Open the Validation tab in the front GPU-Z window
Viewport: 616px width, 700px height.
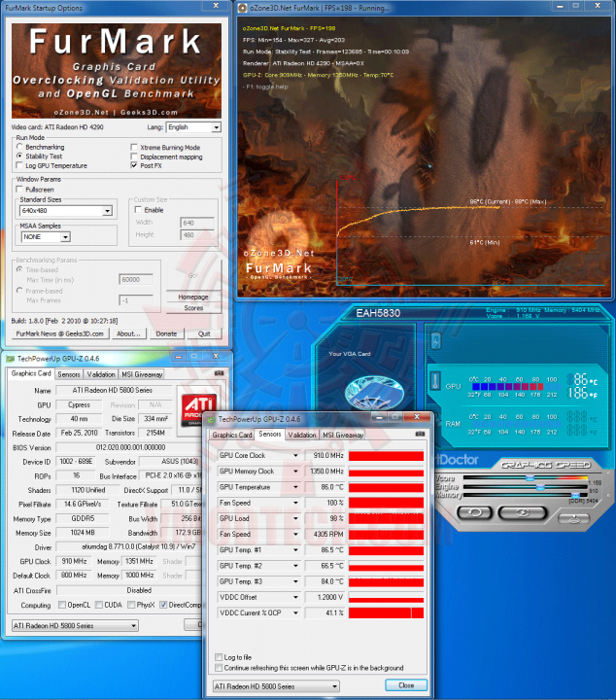click(302, 435)
